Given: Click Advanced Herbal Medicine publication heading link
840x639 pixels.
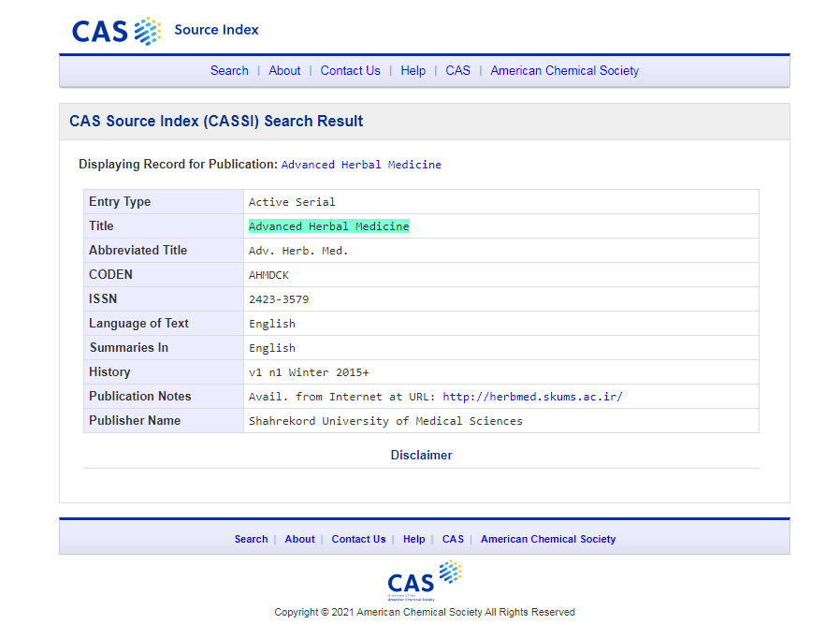Looking at the screenshot, I should pyautogui.click(x=362, y=165).
